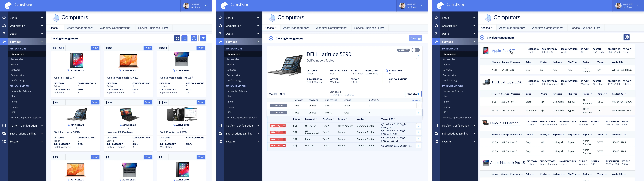Image resolution: width=644 pixels, height=181 pixels.
Task: Open the Inactive status dropdown on the US English Type A row
Action: (x=284, y=126)
